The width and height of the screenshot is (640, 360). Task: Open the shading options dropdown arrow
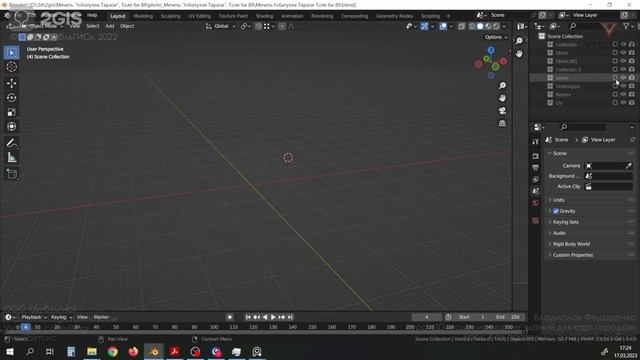[505, 26]
